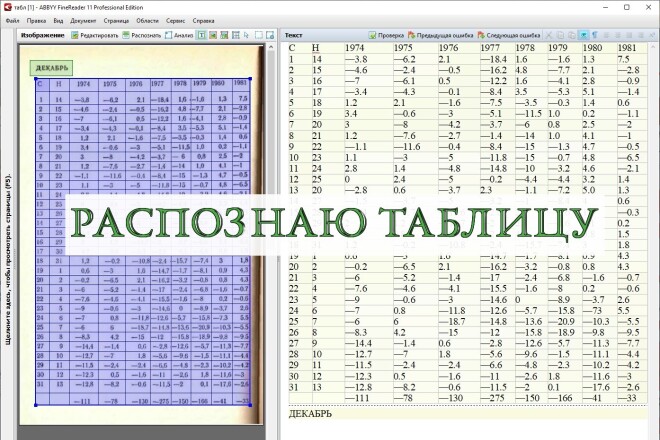This screenshot has width=660, height=440.
Task: Click the ДЕКАБРЬ line below the recognized table
Action: pyautogui.click(x=310, y=413)
